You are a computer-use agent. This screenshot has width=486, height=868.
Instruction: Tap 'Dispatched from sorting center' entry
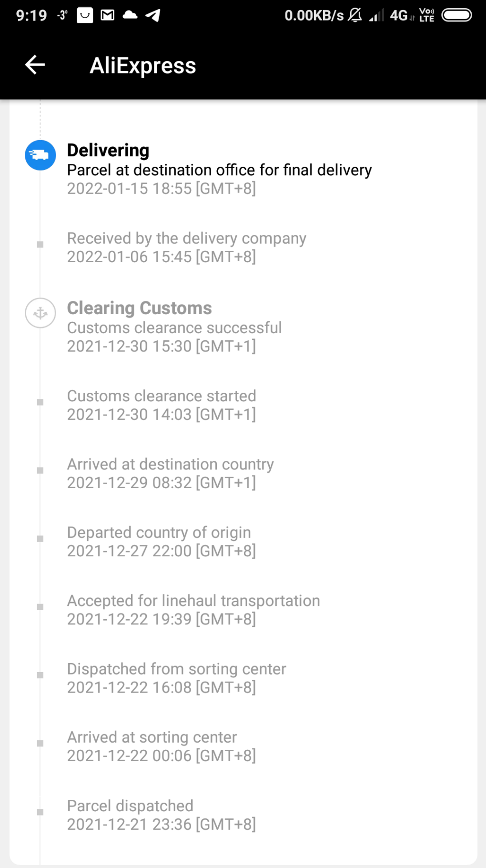pyautogui.click(x=176, y=669)
